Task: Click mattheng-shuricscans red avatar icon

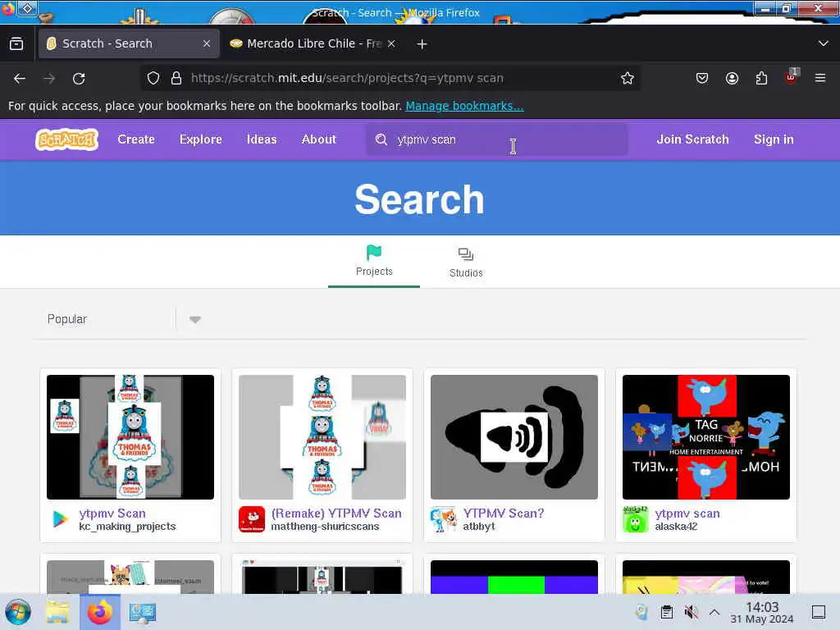Action: (252, 519)
